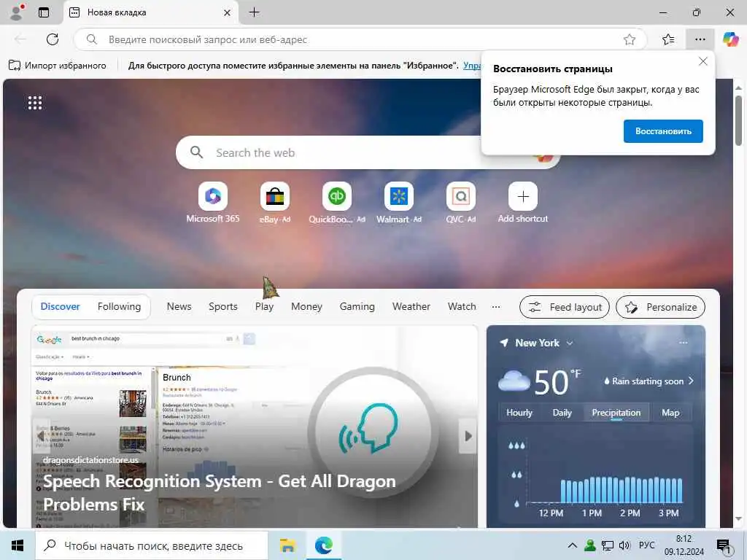
Task: Open the notification center icon
Action: pyautogui.click(x=724, y=547)
